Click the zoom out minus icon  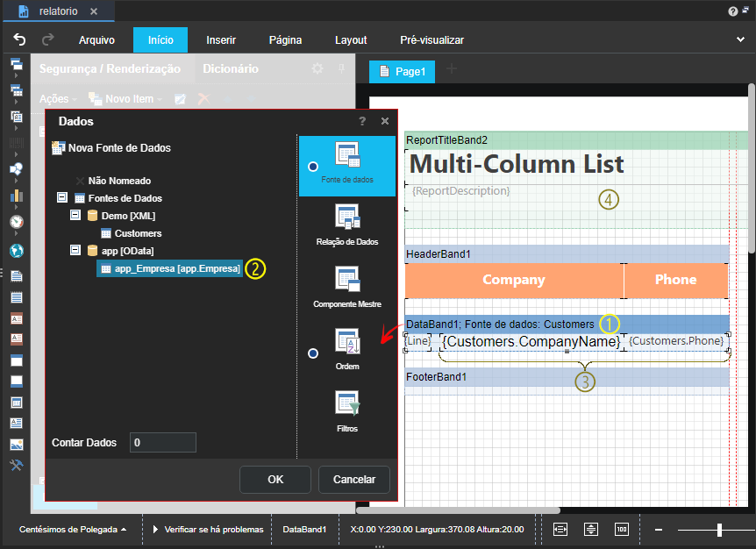click(x=659, y=530)
